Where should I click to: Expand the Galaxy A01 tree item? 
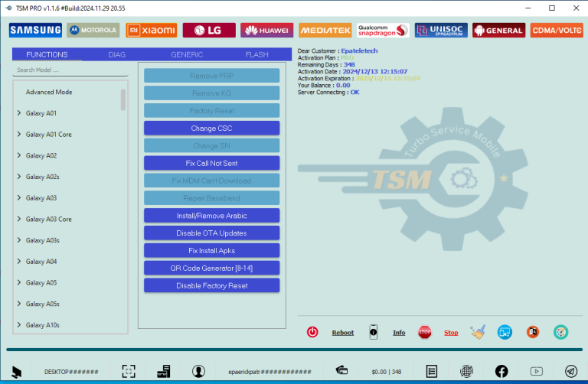(x=19, y=113)
